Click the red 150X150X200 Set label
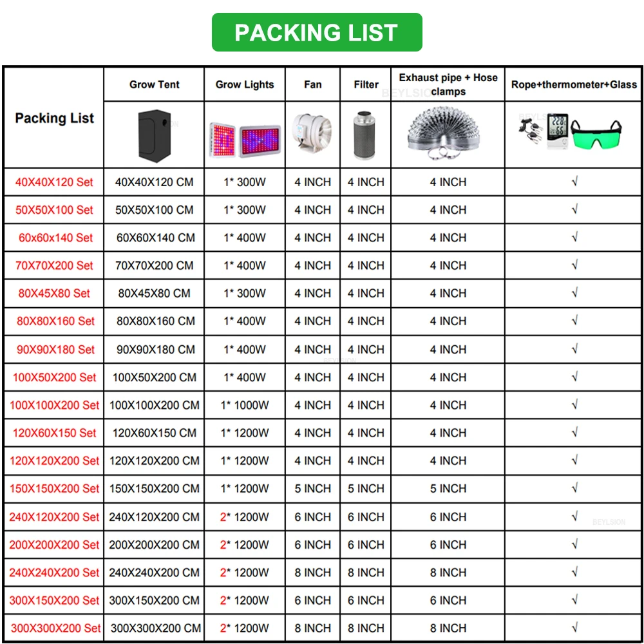Viewport: 644px width, 644px height. pyautogui.click(x=54, y=488)
